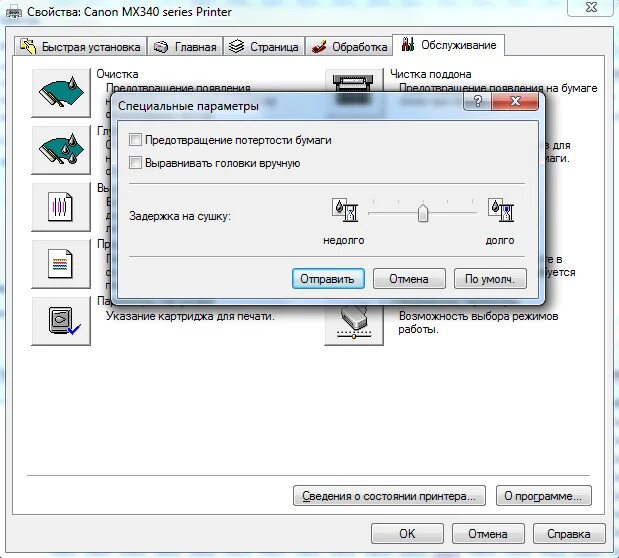Click Указание картриджа для печати text
The height and width of the screenshot is (558, 619).
click(190, 316)
